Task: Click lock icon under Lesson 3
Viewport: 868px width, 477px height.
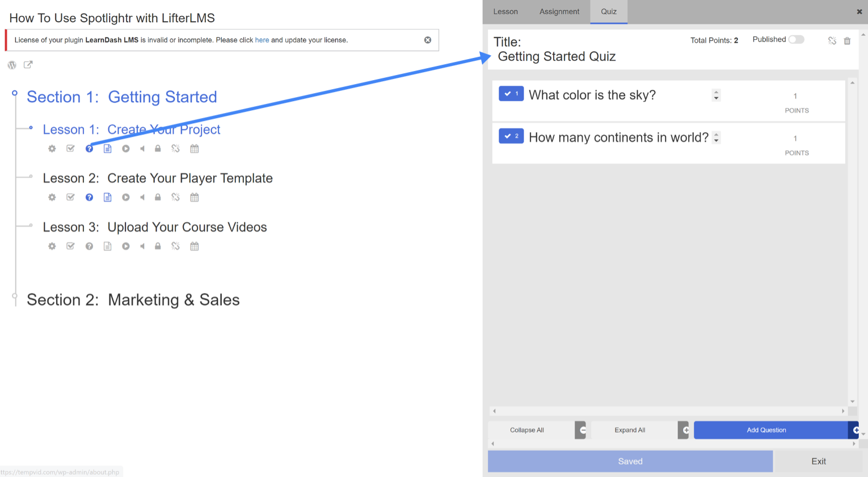Action: click(x=158, y=246)
